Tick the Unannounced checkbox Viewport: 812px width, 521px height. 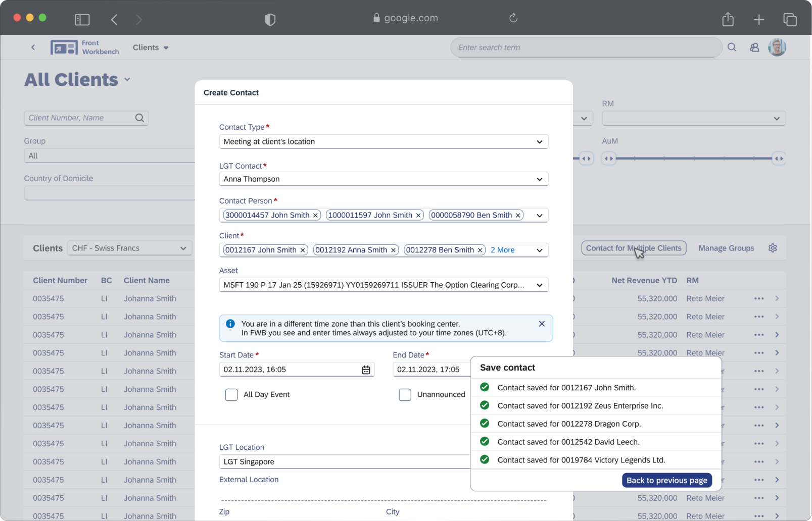tap(405, 395)
